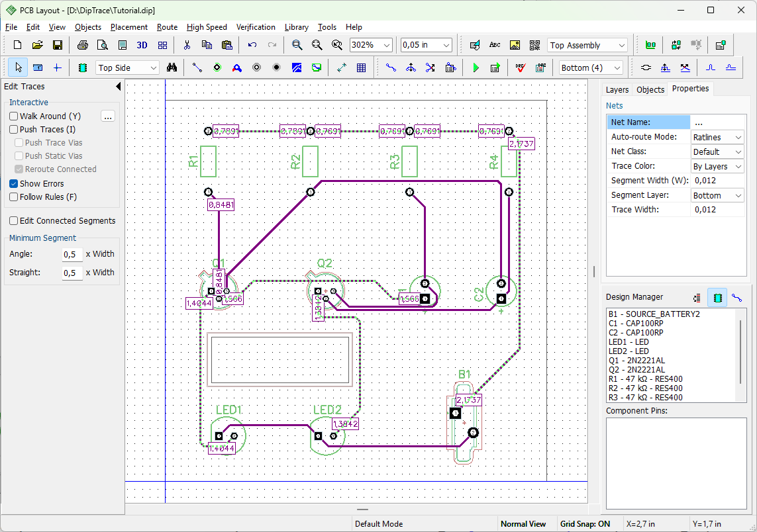
Task: Enable the Follow Rules (F) checkbox
Action: click(x=13, y=197)
